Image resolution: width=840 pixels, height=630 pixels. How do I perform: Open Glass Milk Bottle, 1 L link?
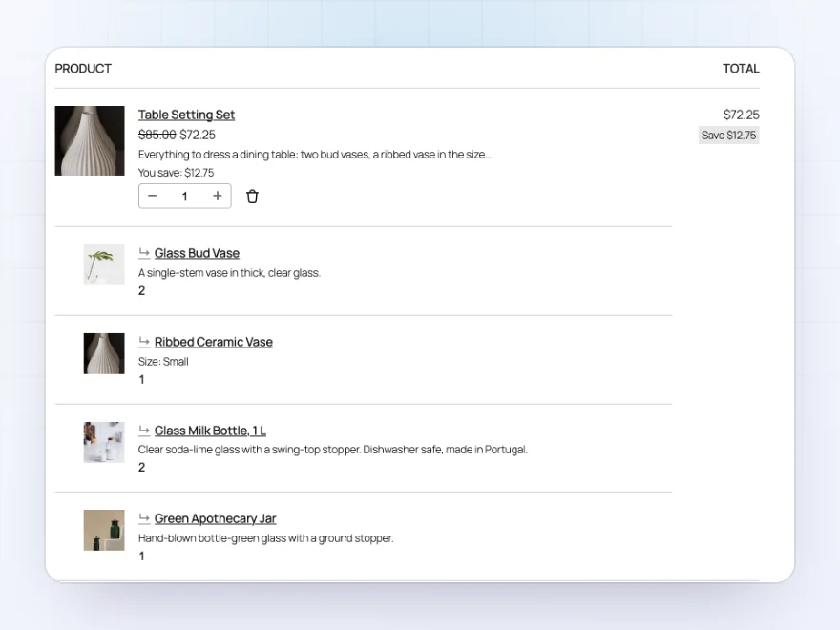pos(210,430)
